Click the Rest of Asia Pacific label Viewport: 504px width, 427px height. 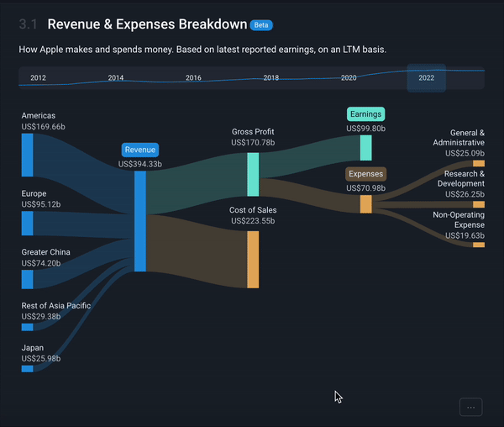tap(56, 305)
